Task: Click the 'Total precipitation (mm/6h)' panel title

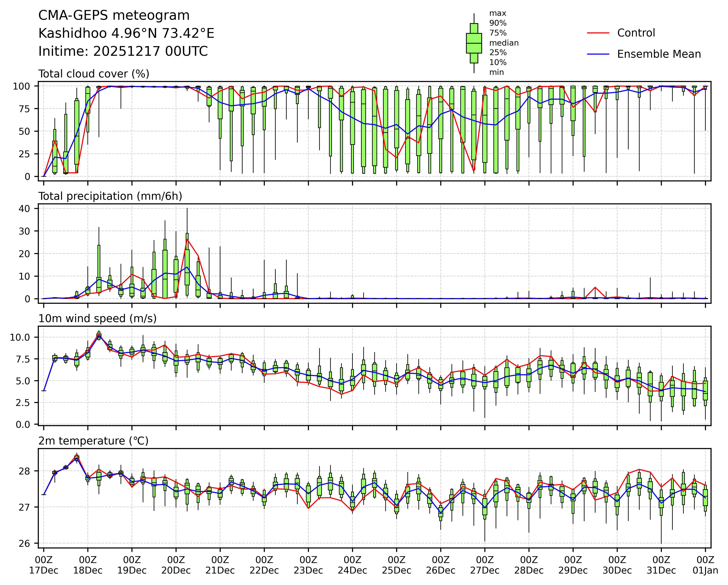Action: pyautogui.click(x=110, y=196)
